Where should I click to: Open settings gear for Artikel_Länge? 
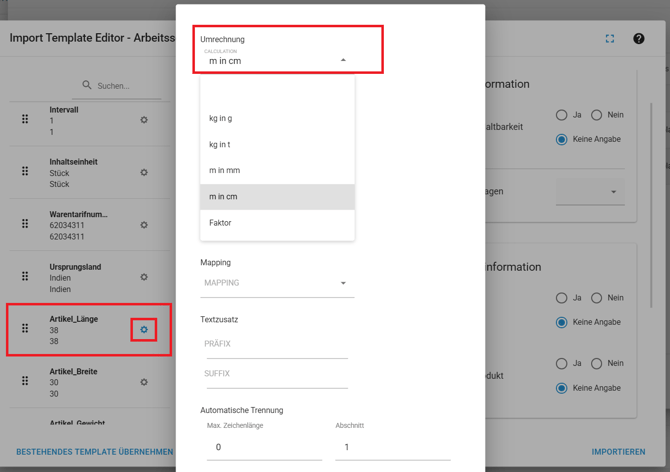point(144,329)
